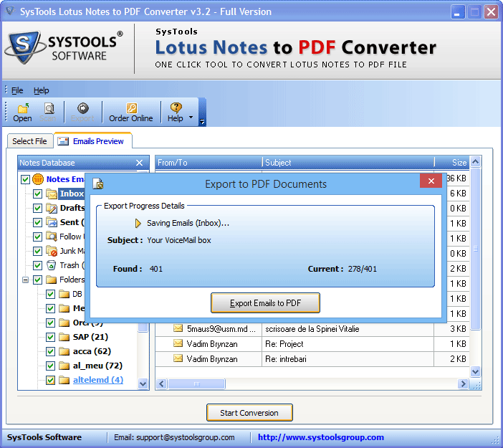This screenshot has height=448, width=503.
Task: Uncheck the Folders node checkbox
Action: [37, 280]
